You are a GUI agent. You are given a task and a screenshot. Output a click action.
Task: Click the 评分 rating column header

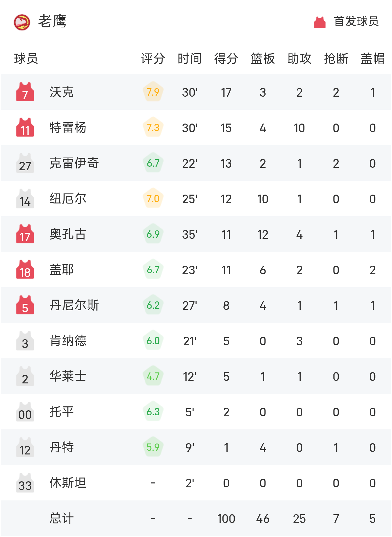coord(153,59)
